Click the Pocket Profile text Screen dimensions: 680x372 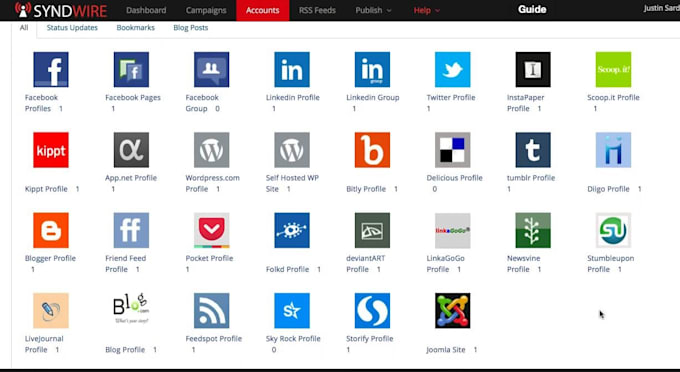tap(209, 258)
